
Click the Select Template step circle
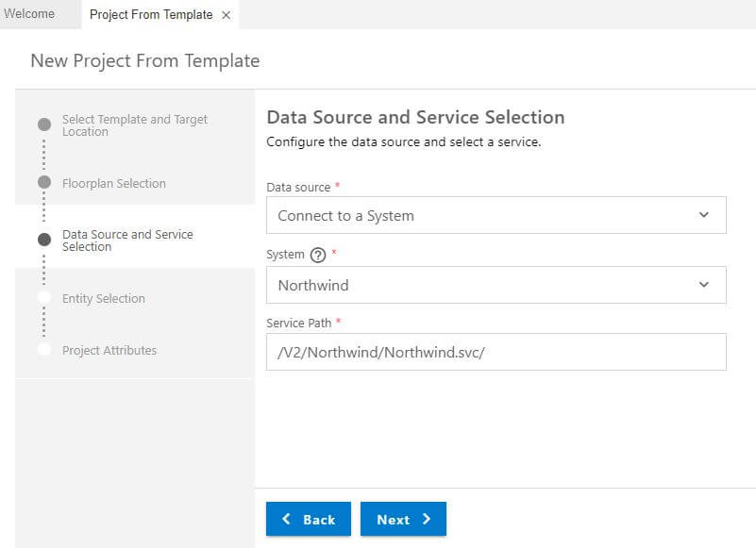pyautogui.click(x=43, y=125)
